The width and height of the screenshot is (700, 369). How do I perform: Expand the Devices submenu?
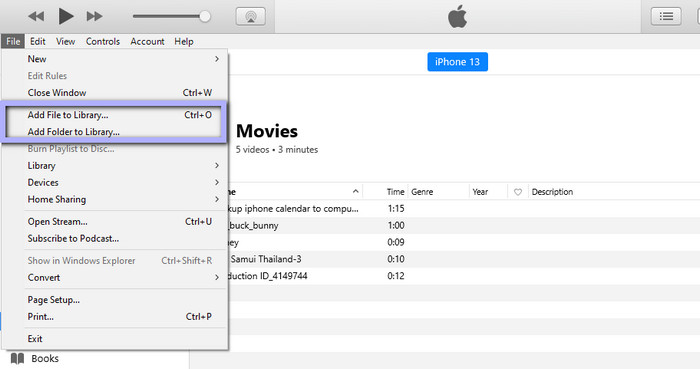tap(115, 182)
